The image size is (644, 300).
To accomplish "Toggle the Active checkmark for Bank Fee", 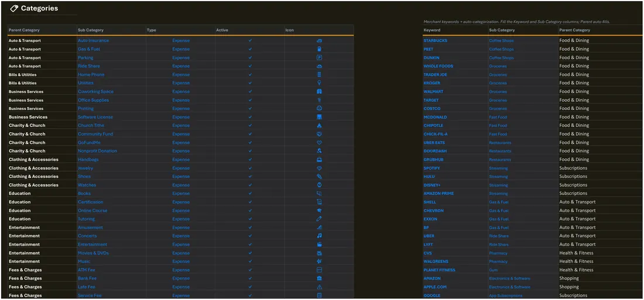I will click(x=250, y=278).
